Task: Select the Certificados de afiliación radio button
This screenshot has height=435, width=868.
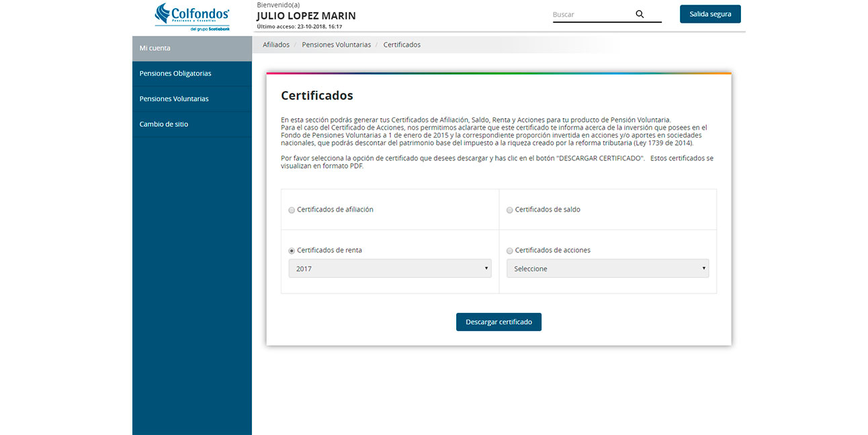Action: pos(292,209)
